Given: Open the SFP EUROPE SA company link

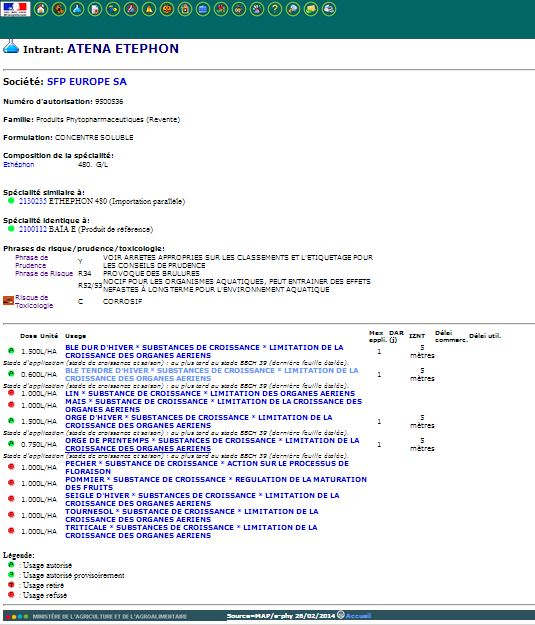Looking at the screenshot, I should 87,82.
